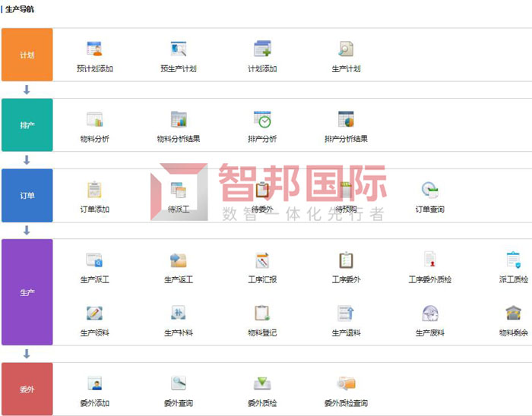Open the 物料分析 icon

95,120
